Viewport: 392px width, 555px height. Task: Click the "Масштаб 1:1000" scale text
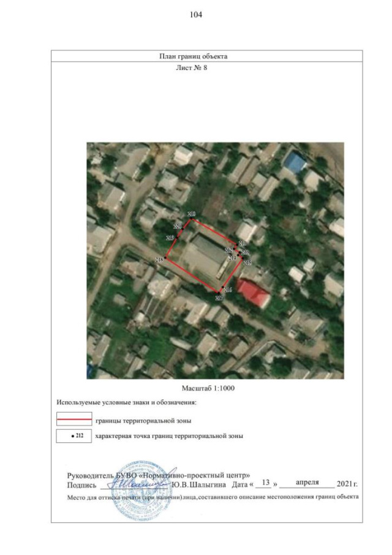coord(208,388)
